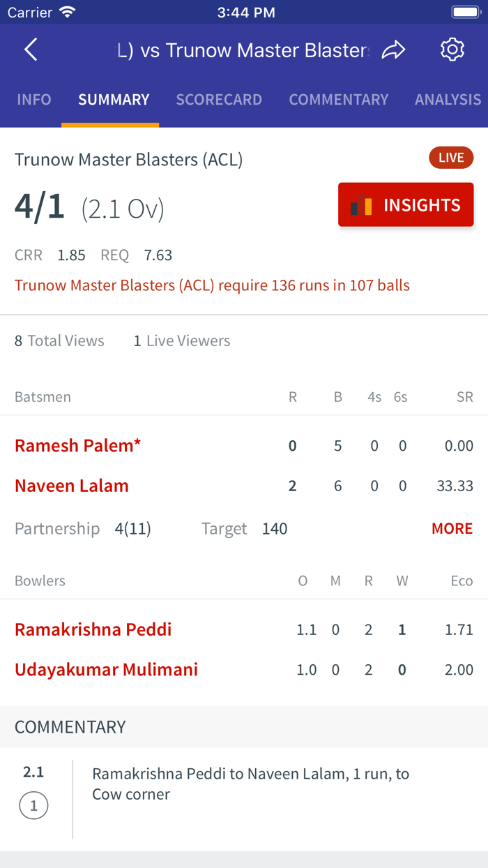The width and height of the screenshot is (488, 868).
Task: Tap Live Viewers count to toggle viewer details
Action: [181, 341]
